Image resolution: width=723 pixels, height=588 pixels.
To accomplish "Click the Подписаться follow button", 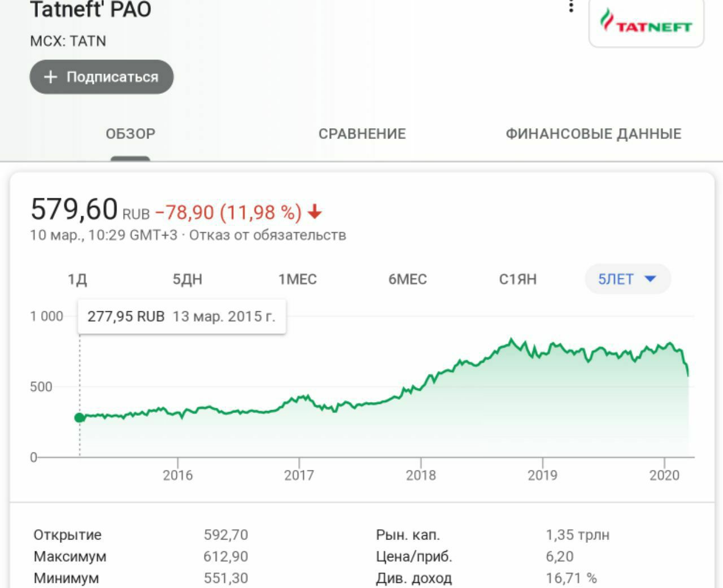I will point(102,77).
